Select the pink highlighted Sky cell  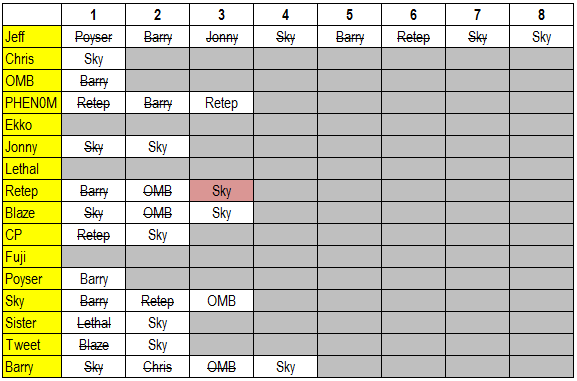pyautogui.click(x=222, y=191)
